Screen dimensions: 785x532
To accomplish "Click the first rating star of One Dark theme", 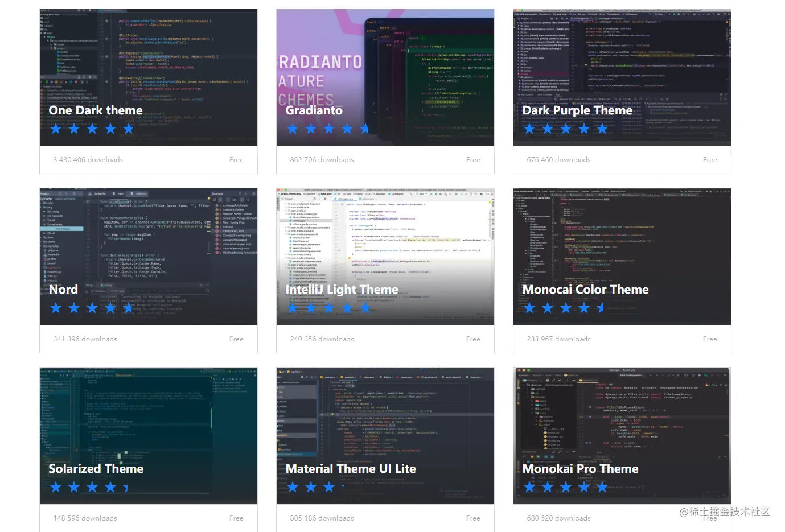I will click(56, 129).
